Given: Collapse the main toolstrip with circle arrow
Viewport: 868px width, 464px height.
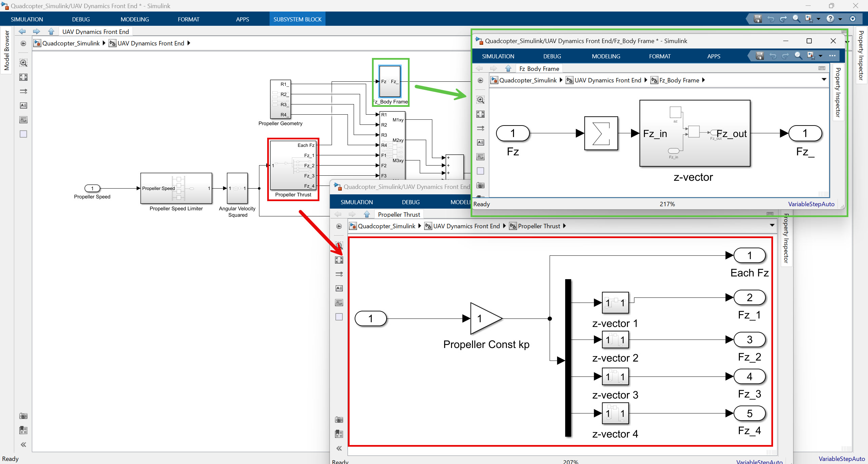Looking at the screenshot, I should point(853,19).
